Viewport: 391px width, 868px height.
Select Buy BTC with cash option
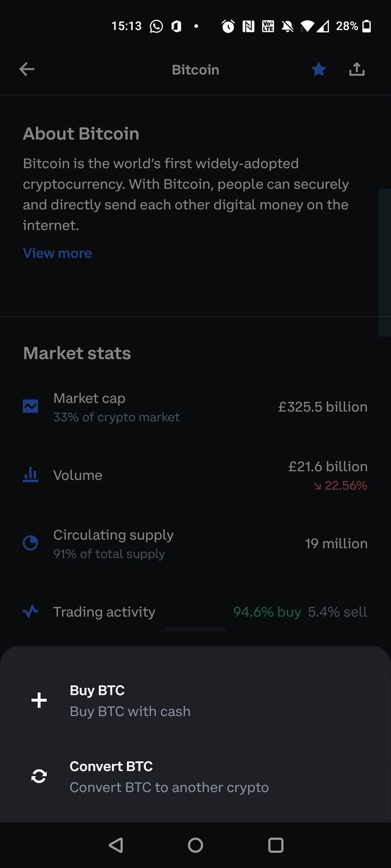click(x=130, y=701)
